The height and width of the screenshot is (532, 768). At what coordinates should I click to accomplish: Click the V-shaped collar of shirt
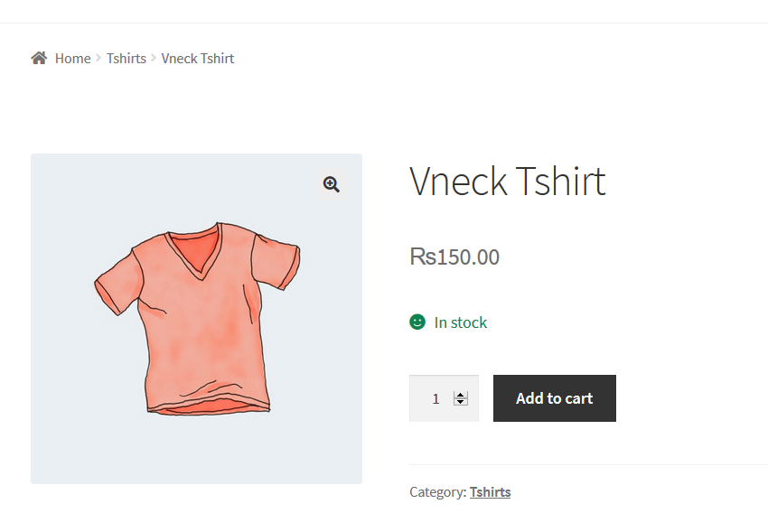196,251
